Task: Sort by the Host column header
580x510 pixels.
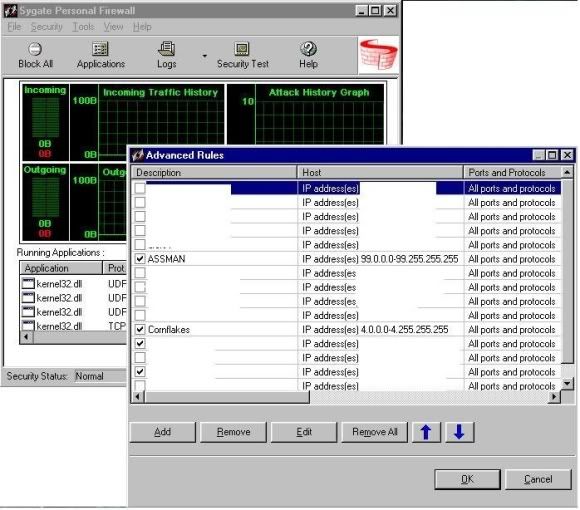Action: click(x=380, y=173)
